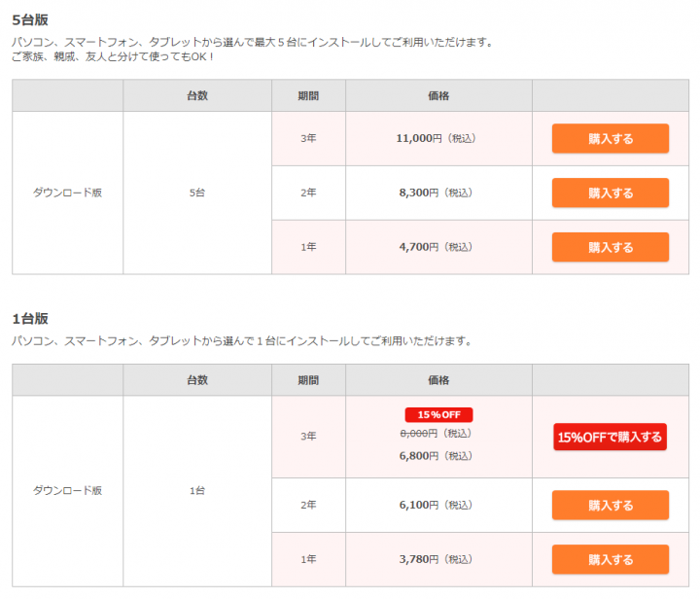700x599 pixels.
Task: Select the red 15%OFF badge
Action: (x=438, y=414)
